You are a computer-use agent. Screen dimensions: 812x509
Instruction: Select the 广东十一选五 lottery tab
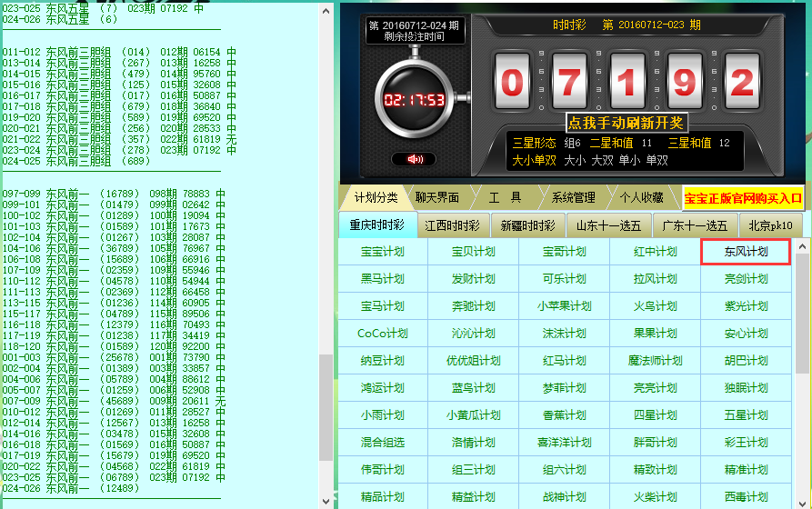point(695,225)
